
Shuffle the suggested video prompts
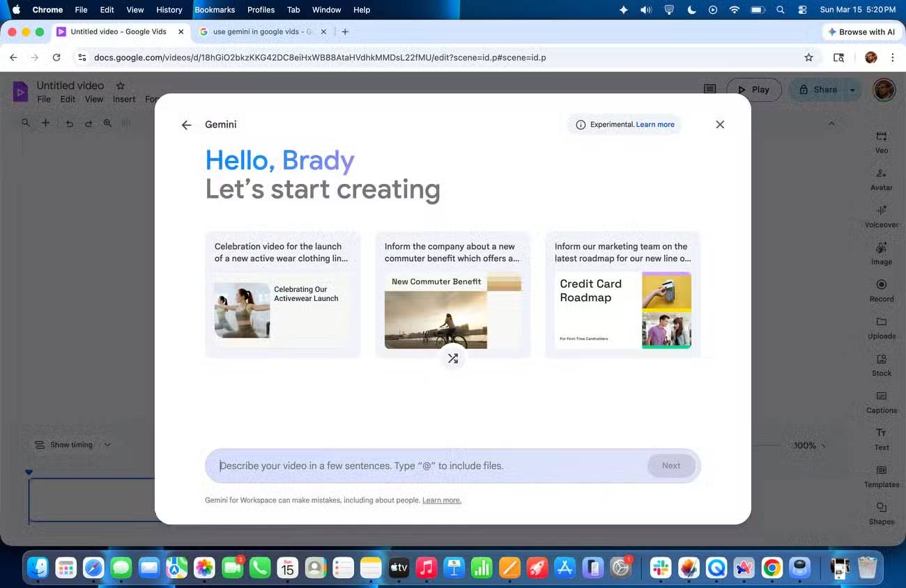(x=453, y=358)
